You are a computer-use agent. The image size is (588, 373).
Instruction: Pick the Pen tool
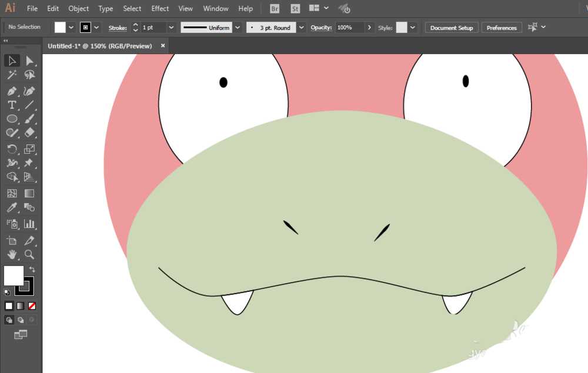click(x=12, y=91)
